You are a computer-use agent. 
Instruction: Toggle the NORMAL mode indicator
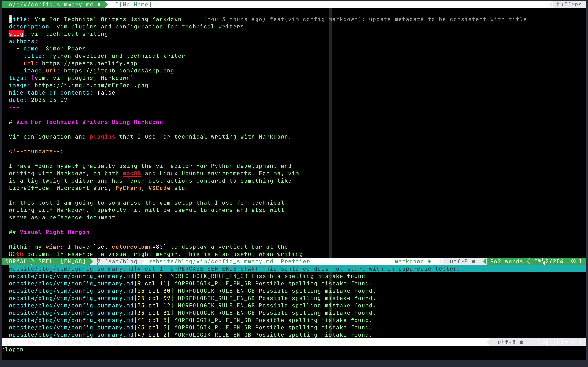pos(16,261)
